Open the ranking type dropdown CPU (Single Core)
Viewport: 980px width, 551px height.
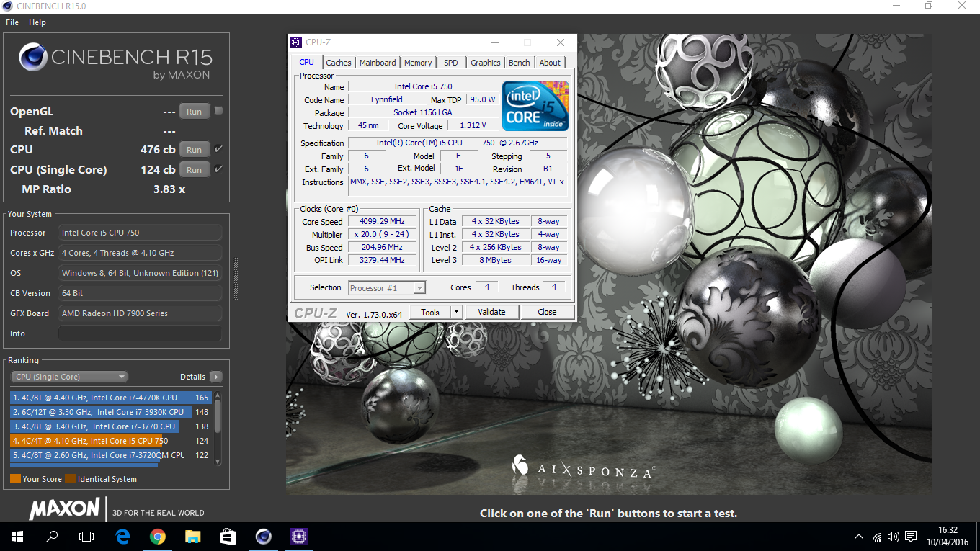pos(69,377)
